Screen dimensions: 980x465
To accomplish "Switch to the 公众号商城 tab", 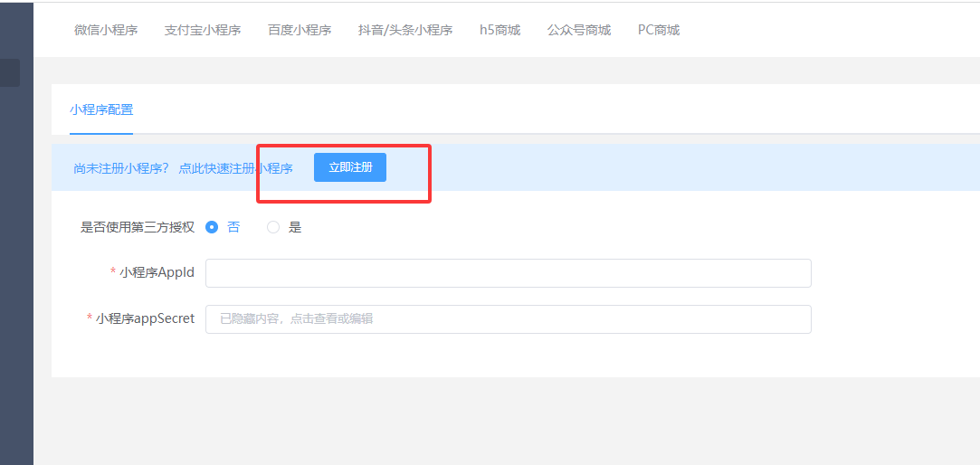I will pyautogui.click(x=579, y=30).
